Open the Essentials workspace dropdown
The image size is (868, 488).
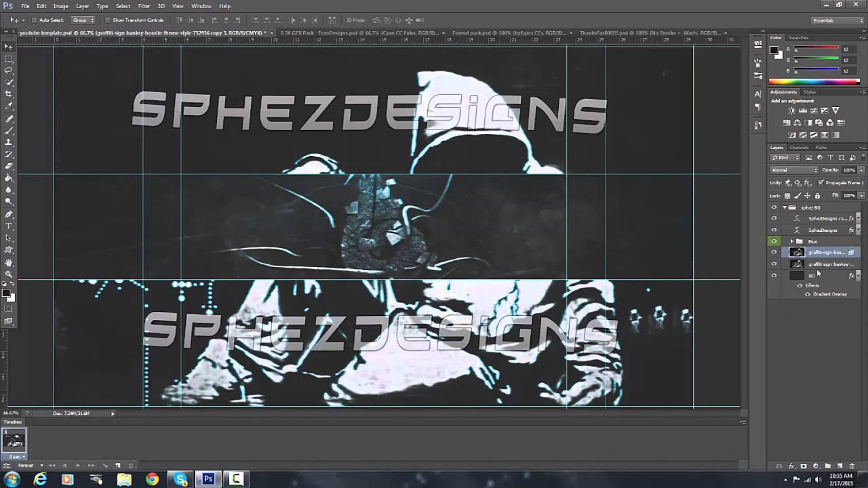[838, 20]
